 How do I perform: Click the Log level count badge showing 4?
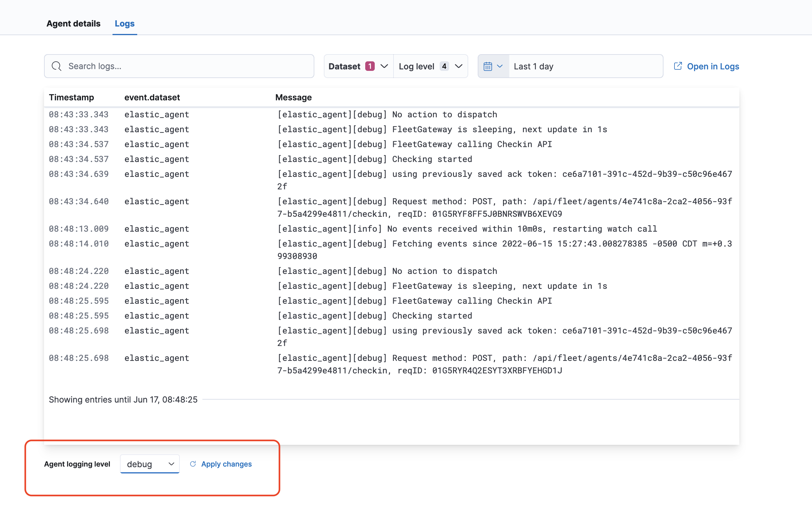click(444, 66)
